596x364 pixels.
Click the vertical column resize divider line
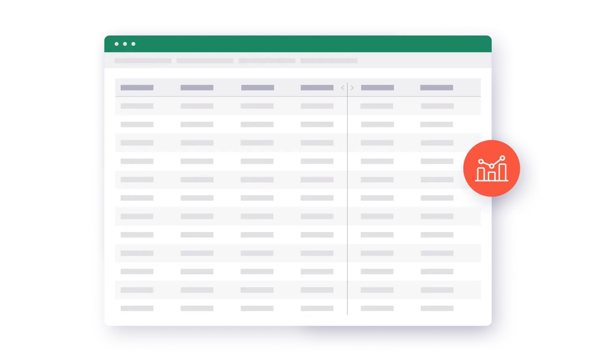coord(347,202)
